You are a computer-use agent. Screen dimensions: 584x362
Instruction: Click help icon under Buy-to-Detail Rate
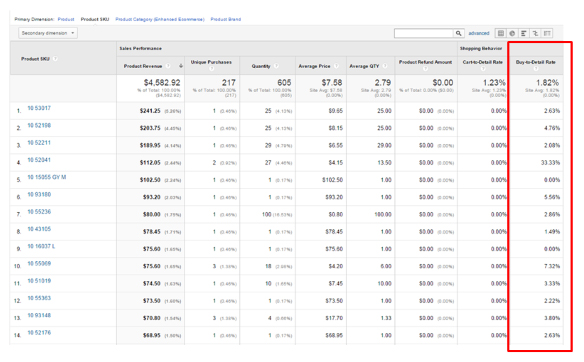(536, 69)
